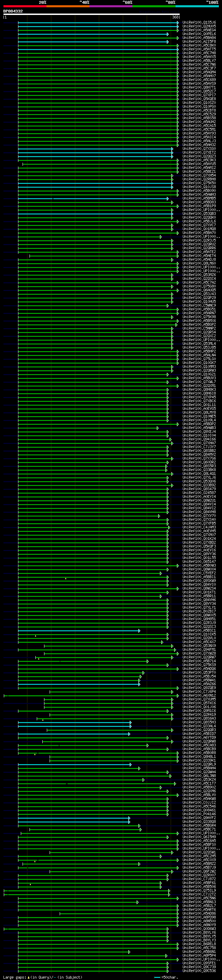
Task: Open hit UniRef100_C7J3Y7
Action: point(199,447)
